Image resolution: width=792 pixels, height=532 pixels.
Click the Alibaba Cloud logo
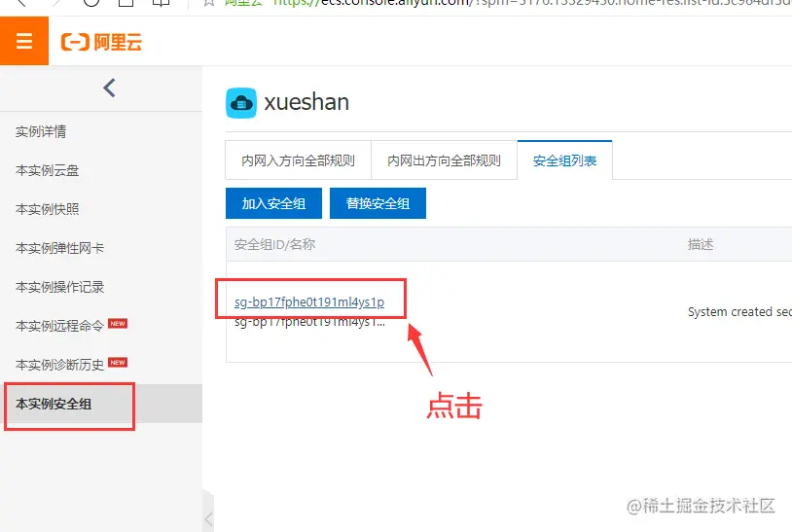point(101,42)
